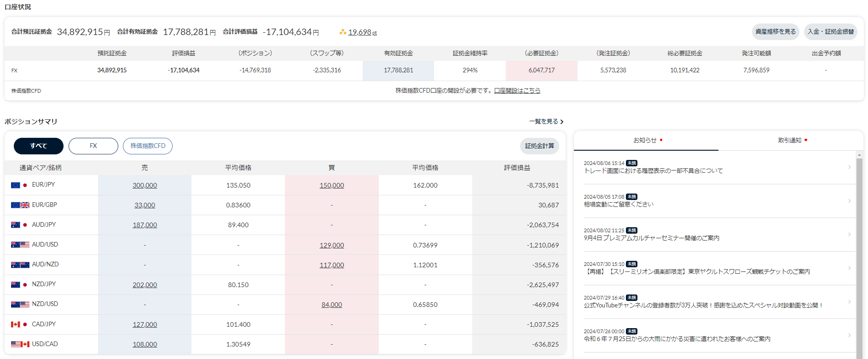
Task: Click the EUR/GBP profit value 30,687
Action: click(x=549, y=205)
